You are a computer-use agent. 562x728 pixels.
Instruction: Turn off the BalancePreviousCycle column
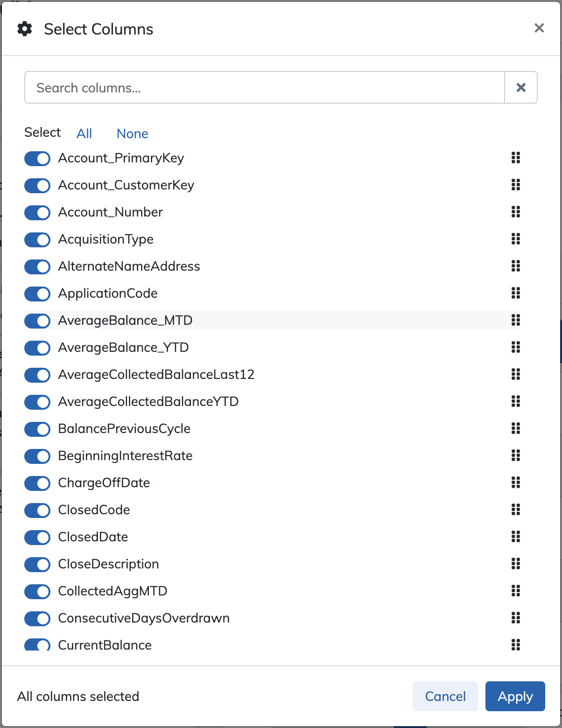(37, 429)
